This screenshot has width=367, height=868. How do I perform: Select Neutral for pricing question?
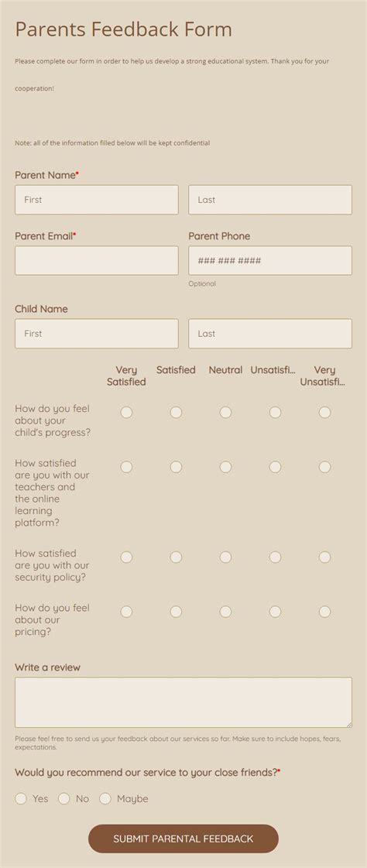click(x=225, y=612)
